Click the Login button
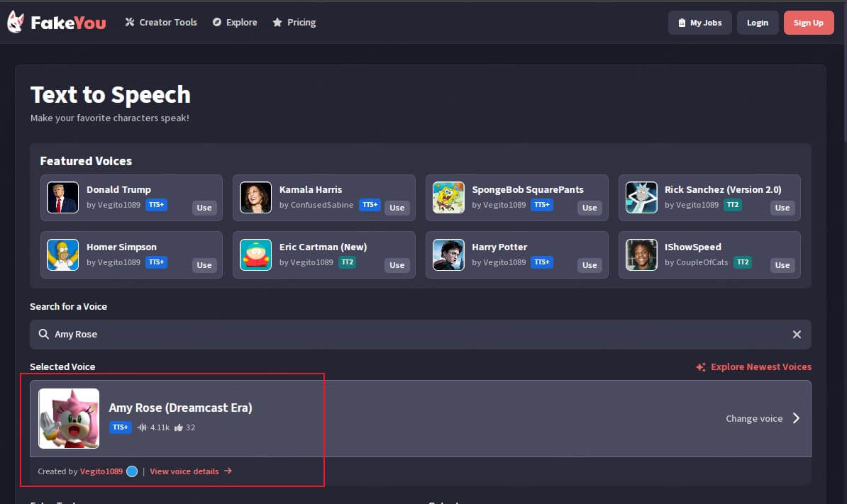The image size is (847, 504). [758, 23]
